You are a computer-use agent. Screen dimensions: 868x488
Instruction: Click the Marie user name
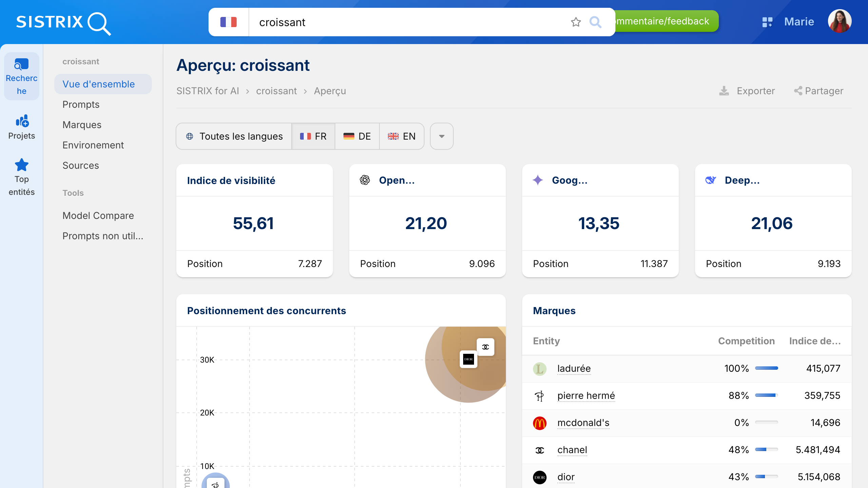click(799, 22)
